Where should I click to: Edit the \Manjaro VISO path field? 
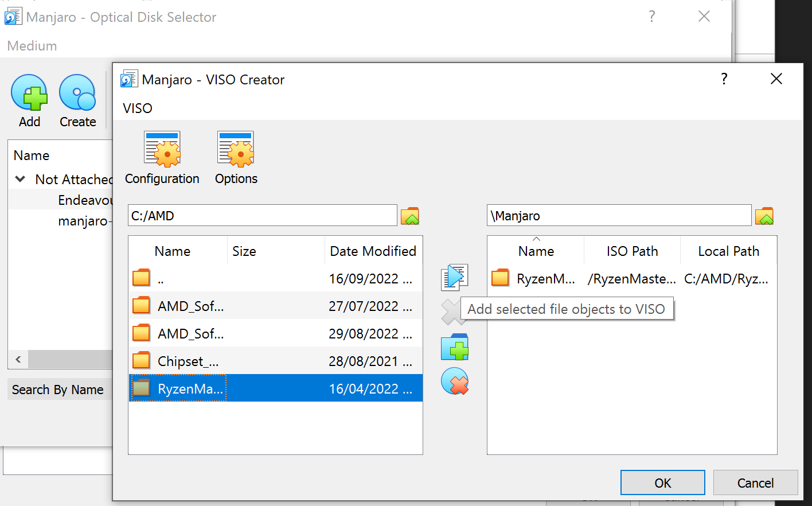619,216
